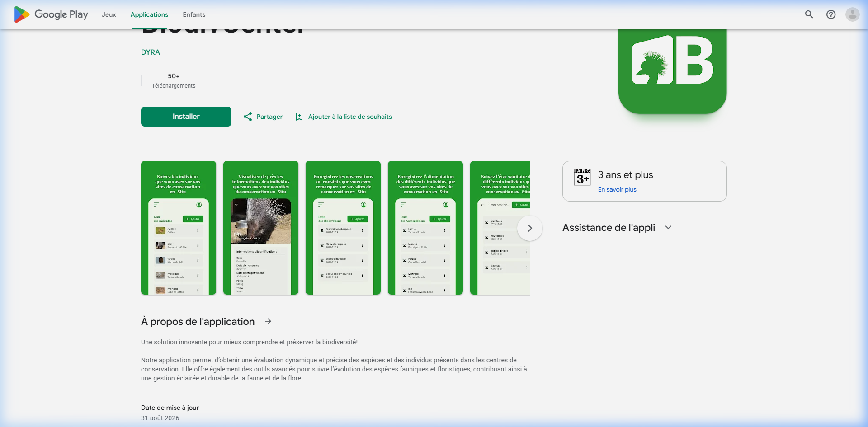Screen dimensions: 868x427
Task: Open À propos de l'application heading
Action: point(198,321)
